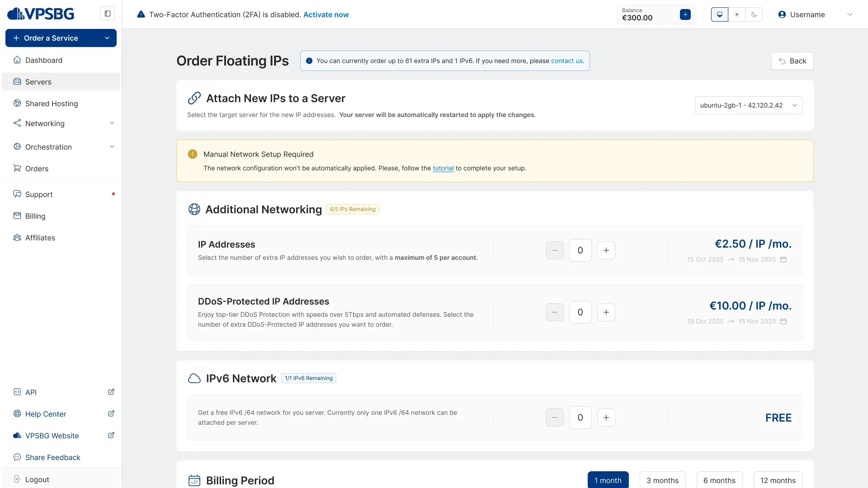Click the IPv6 Network quantity field
This screenshot has width=868, height=488.
(580, 418)
